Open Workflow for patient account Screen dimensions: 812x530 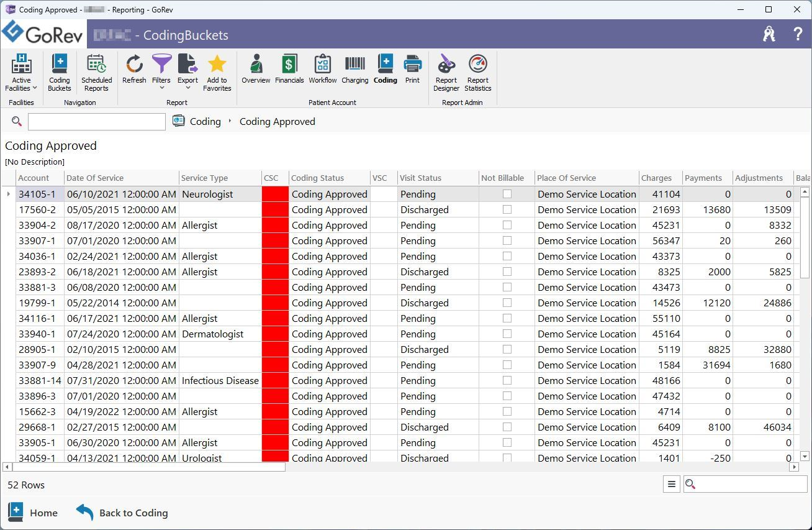tap(323, 69)
